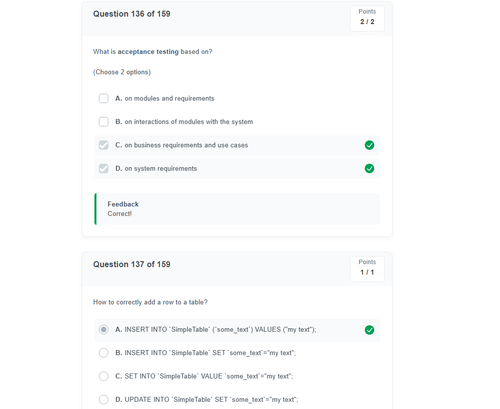This screenshot has width=500, height=409.
Task: Click the green checkmark beside system requirements
Action: [x=369, y=168]
